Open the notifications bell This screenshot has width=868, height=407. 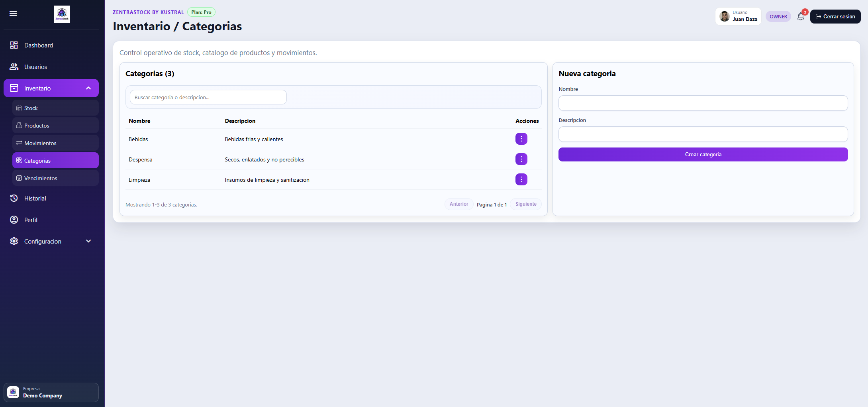point(801,17)
